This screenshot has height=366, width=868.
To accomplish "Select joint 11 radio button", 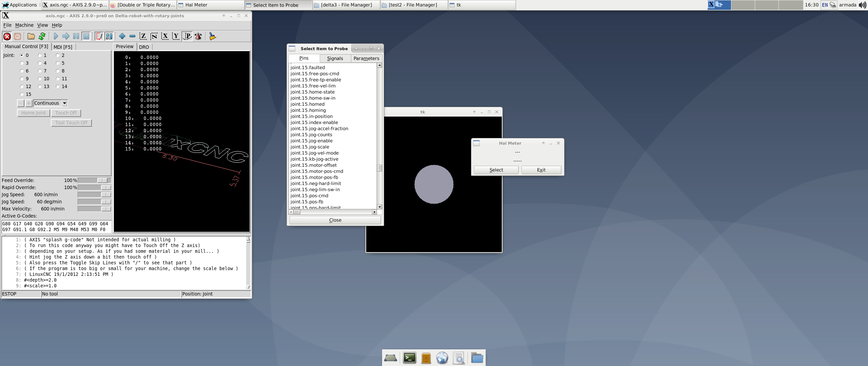I will pyautogui.click(x=58, y=79).
